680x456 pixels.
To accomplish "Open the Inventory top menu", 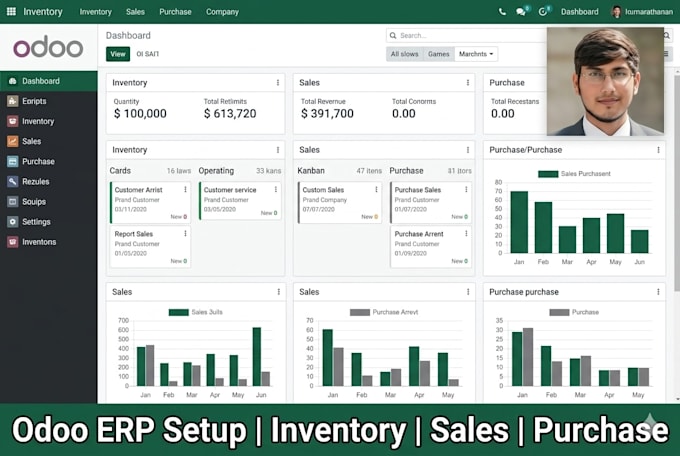I will point(95,12).
